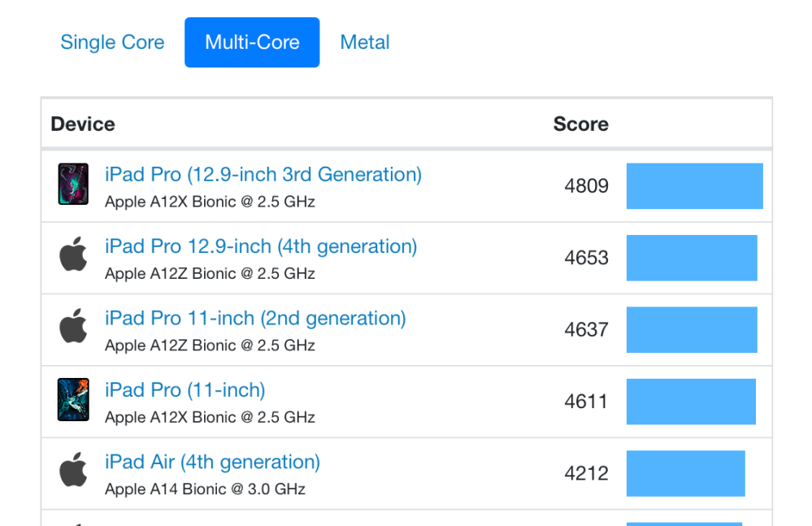The width and height of the screenshot is (812, 526).
Task: Click the Score column header
Action: tap(580, 124)
